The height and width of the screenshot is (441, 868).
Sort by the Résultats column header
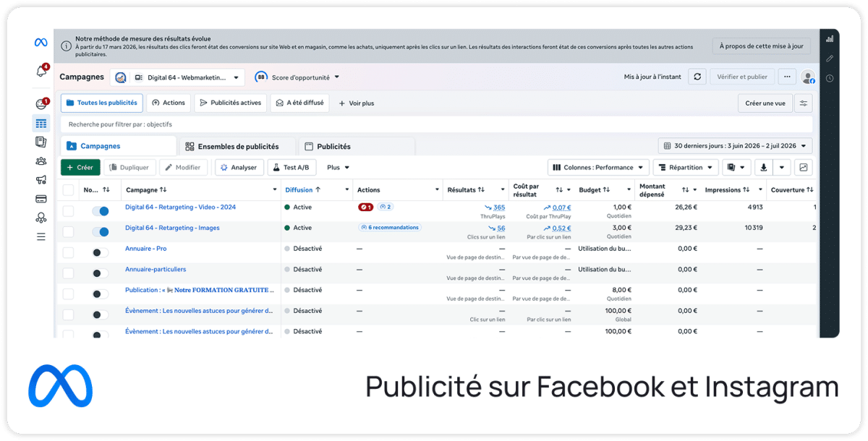[467, 190]
